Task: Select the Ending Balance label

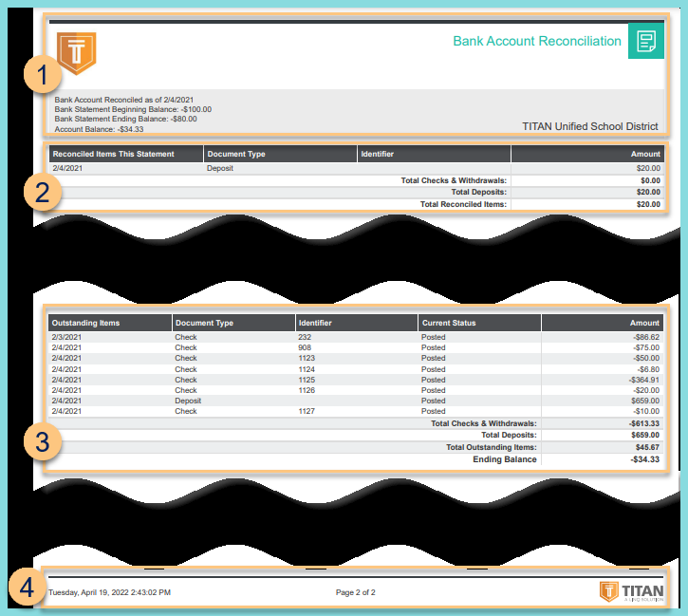Action: pos(505,459)
